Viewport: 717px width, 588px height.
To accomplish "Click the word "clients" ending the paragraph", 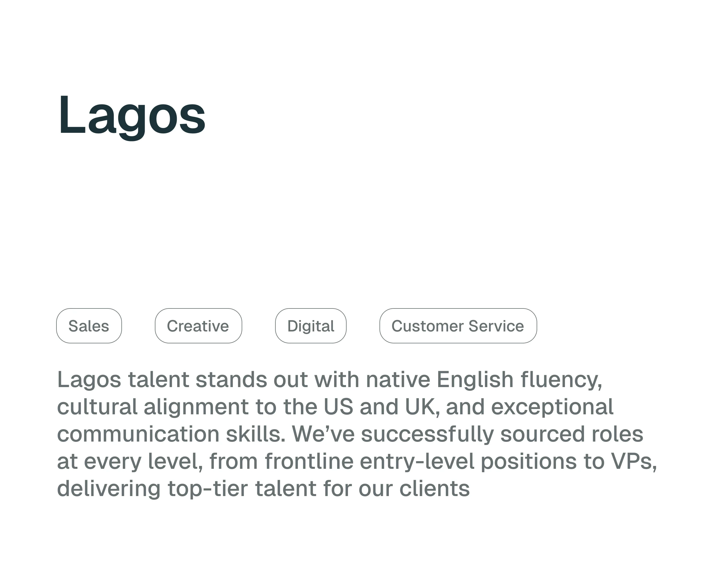I will click(x=435, y=489).
